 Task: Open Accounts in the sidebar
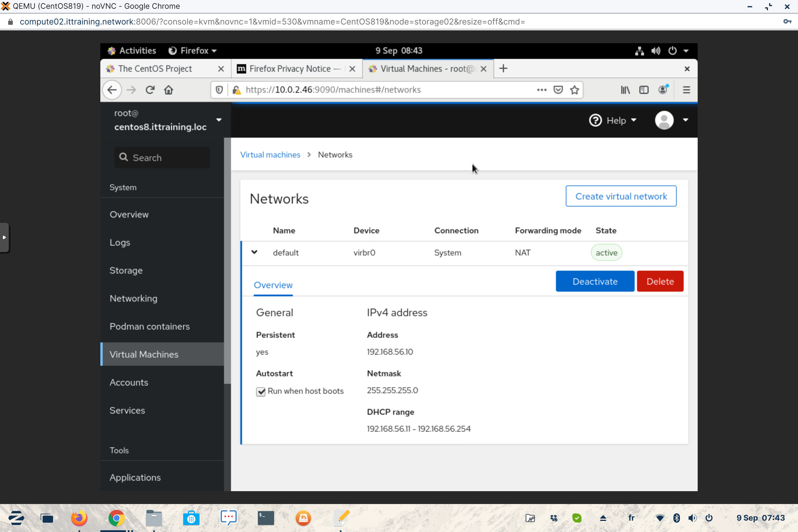click(x=129, y=382)
